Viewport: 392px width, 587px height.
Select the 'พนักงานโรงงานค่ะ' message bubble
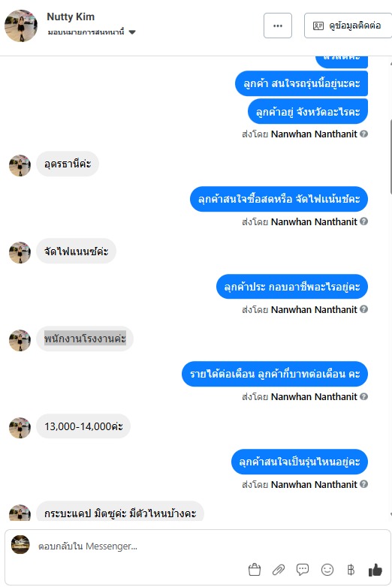[x=85, y=339]
